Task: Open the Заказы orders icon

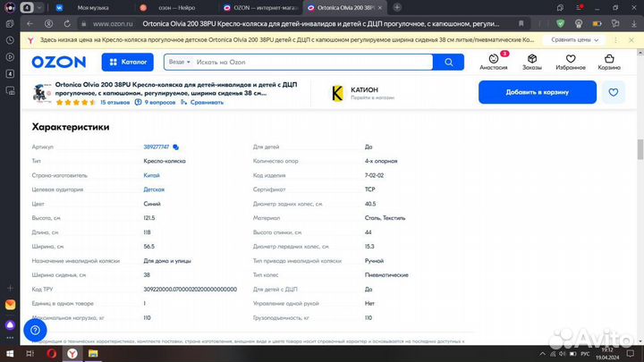Action: pyautogui.click(x=532, y=62)
